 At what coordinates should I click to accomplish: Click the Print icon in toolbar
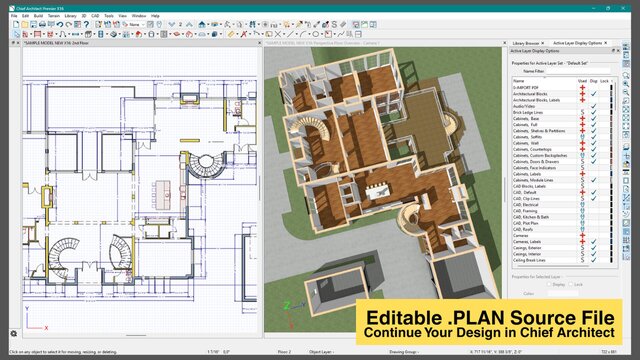point(42,24)
